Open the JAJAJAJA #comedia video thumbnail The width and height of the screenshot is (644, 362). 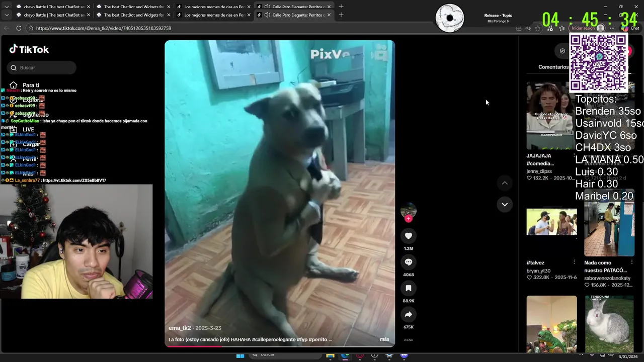(551, 116)
